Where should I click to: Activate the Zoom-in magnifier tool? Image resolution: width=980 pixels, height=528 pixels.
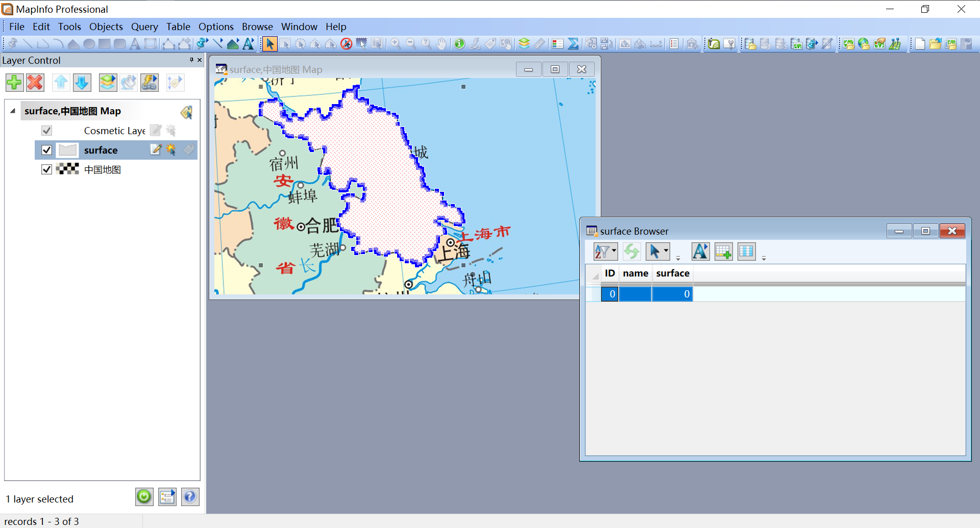click(396, 44)
